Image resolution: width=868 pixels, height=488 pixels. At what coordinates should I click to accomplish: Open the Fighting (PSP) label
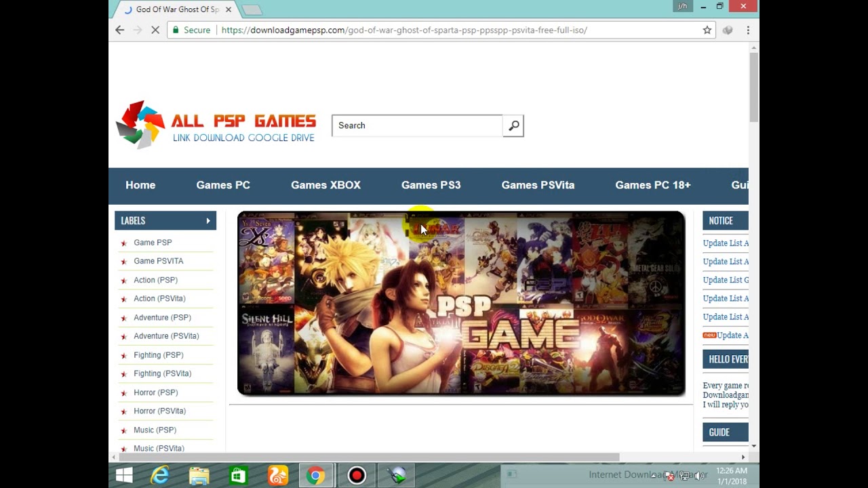coord(158,355)
